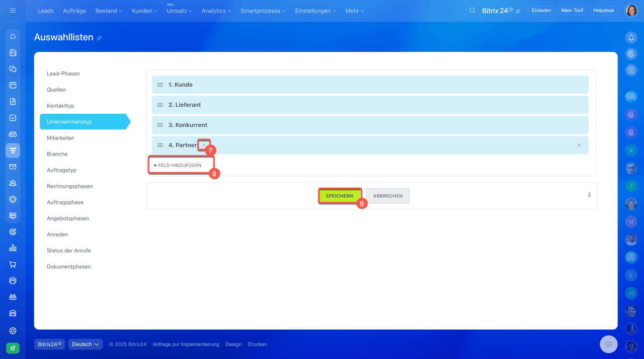Open the documents page sidebar icon
This screenshot has width=644, height=359.
tap(13, 101)
